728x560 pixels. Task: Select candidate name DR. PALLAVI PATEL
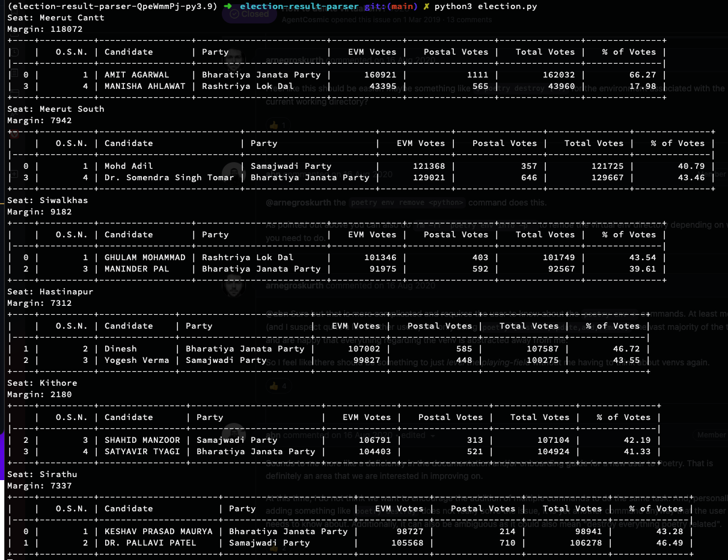tap(150, 543)
